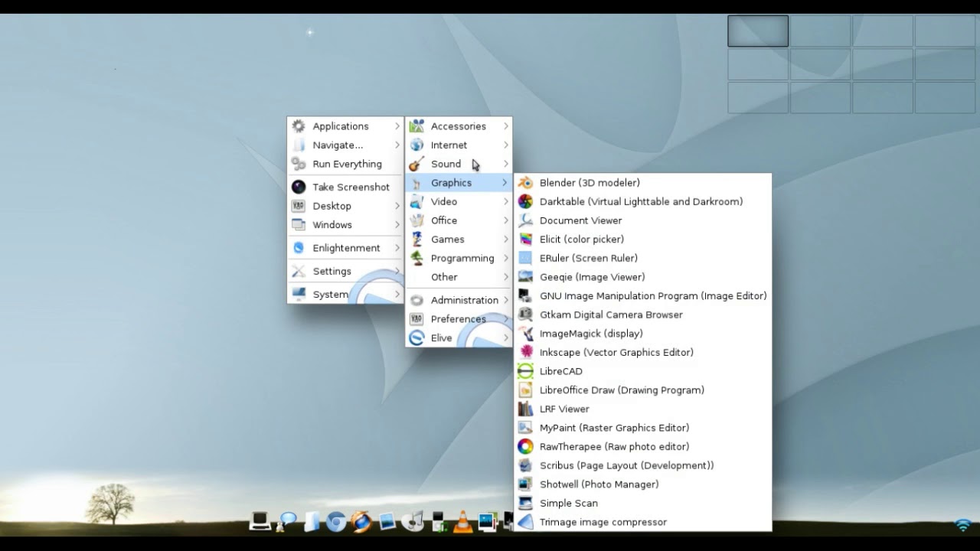
Task: Start Elicit color picker
Action: pyautogui.click(x=642, y=240)
